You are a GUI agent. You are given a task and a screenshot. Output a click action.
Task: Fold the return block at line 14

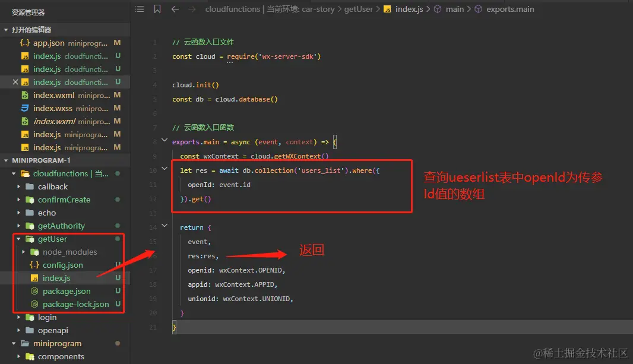(164, 227)
